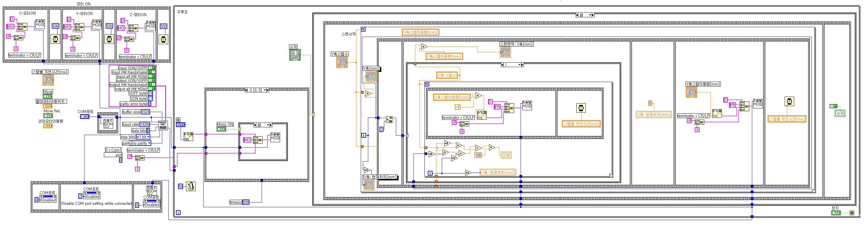Click the 진행 local variable
Screen dimensions: 868x226
(506, 155)
